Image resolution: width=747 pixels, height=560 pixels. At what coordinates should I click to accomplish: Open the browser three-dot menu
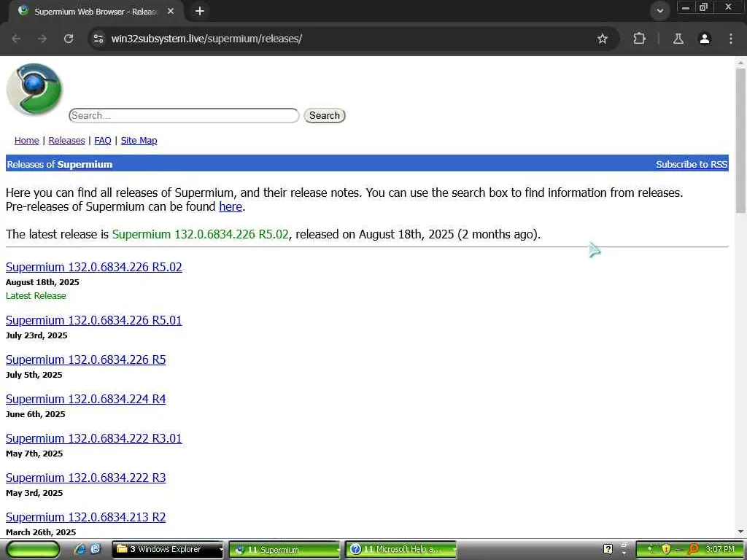tap(731, 39)
